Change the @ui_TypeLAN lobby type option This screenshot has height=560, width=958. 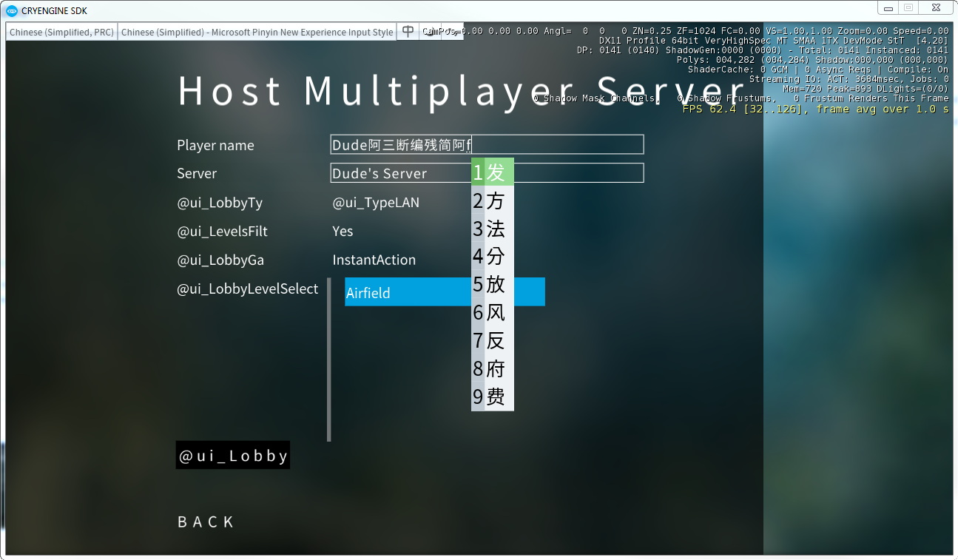tap(376, 203)
